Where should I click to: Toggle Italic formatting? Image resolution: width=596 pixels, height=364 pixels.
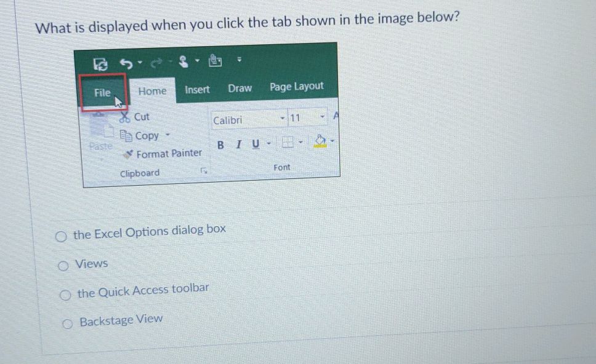pos(238,144)
